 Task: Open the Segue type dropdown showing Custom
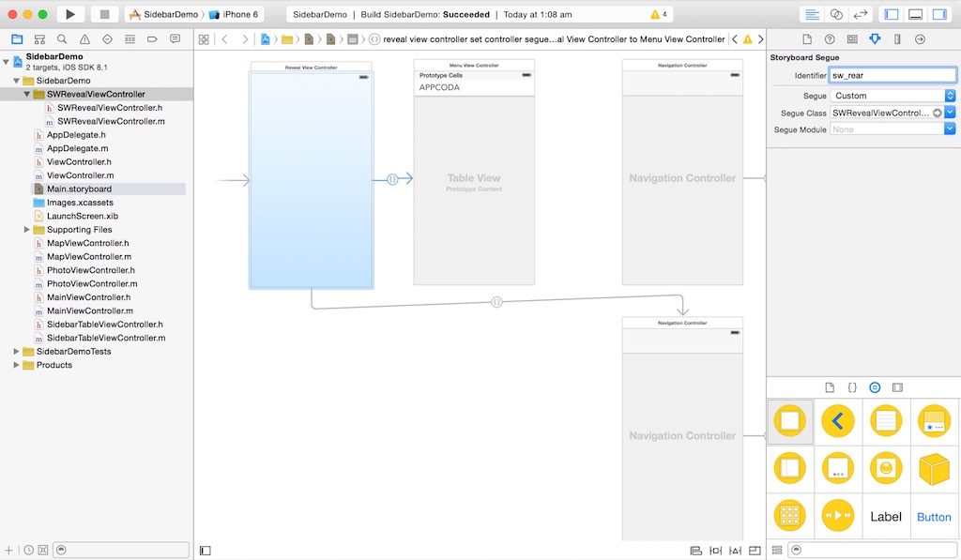click(892, 96)
